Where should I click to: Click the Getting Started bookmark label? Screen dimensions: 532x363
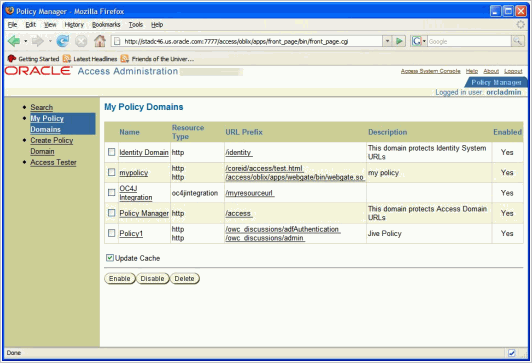point(39,59)
